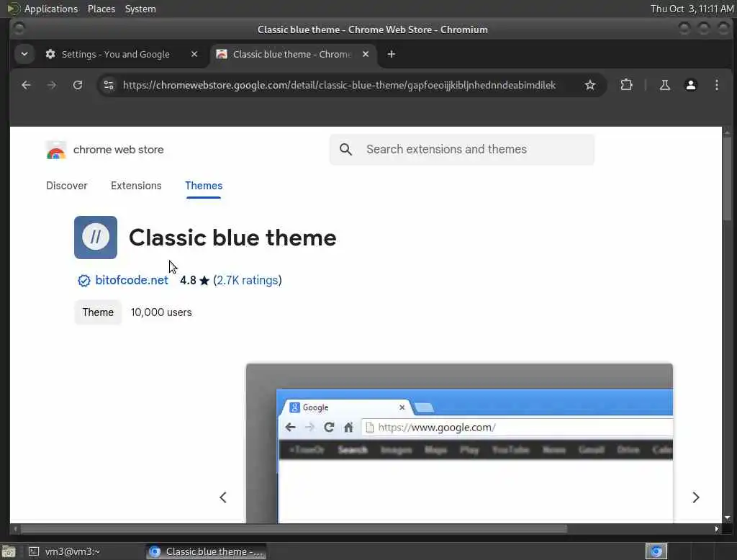Viewport: 737px width, 560px height.
Task: Reload the current page
Action: [78, 85]
